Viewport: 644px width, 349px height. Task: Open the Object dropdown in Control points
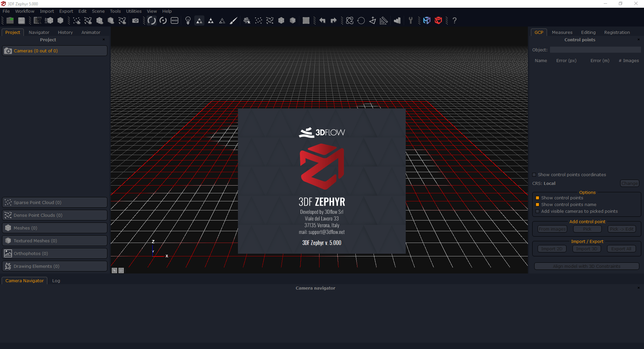pos(595,50)
